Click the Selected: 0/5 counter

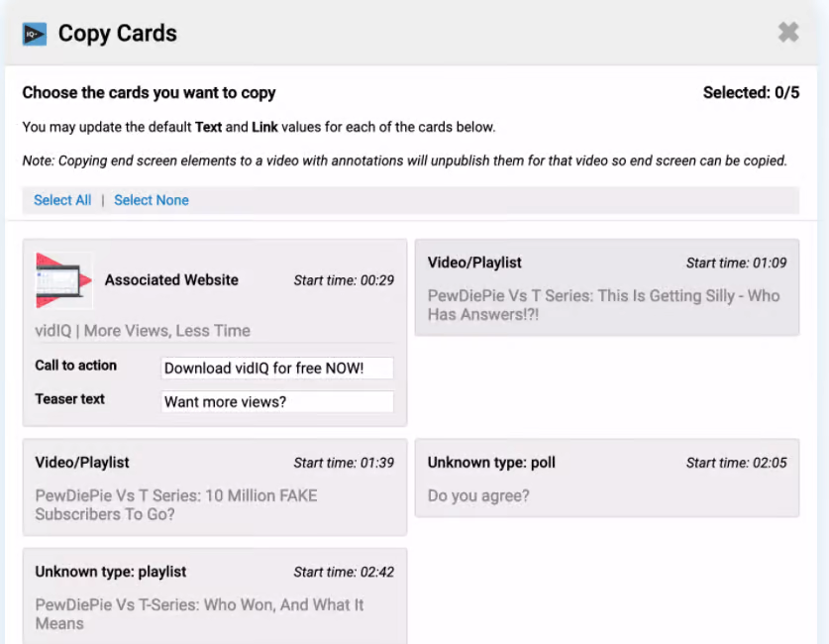751,92
